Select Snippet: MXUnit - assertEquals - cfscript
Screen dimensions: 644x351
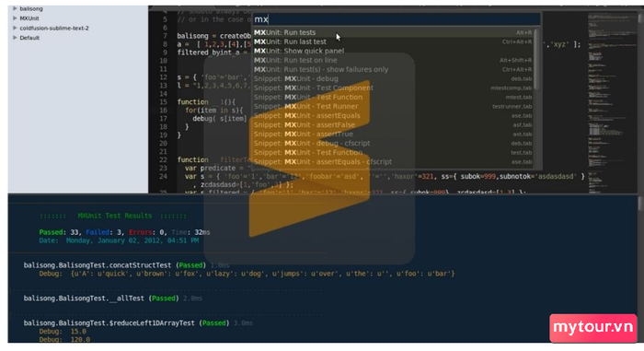(393, 162)
